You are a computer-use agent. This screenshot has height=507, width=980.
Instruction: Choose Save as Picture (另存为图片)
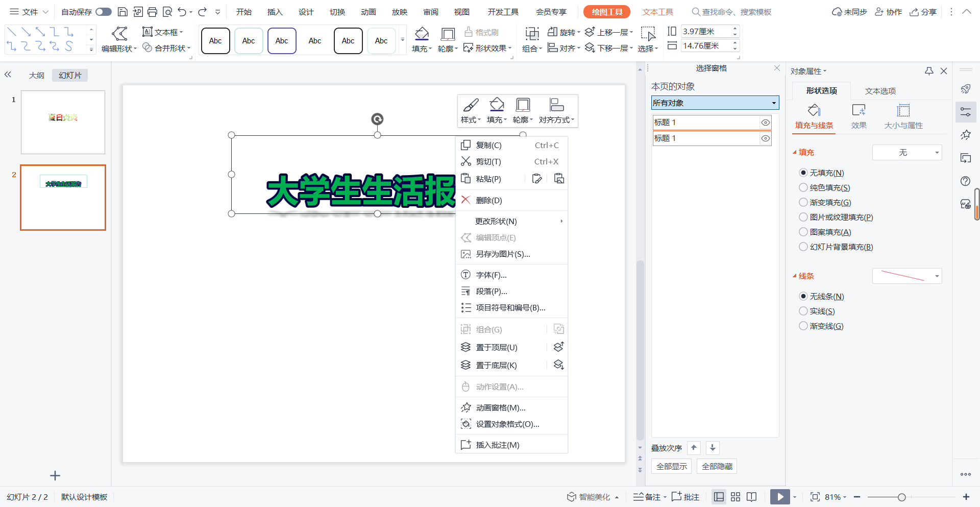[511, 254]
